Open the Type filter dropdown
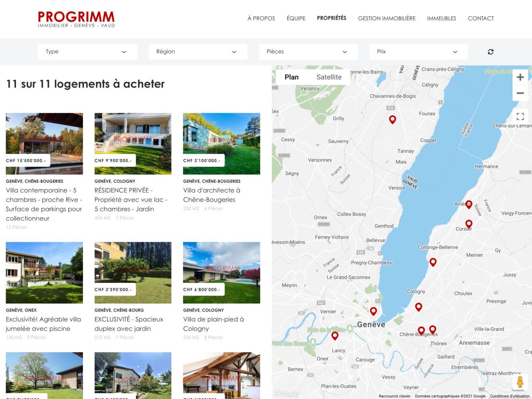Screen dimensions: 532x399 [87, 51]
